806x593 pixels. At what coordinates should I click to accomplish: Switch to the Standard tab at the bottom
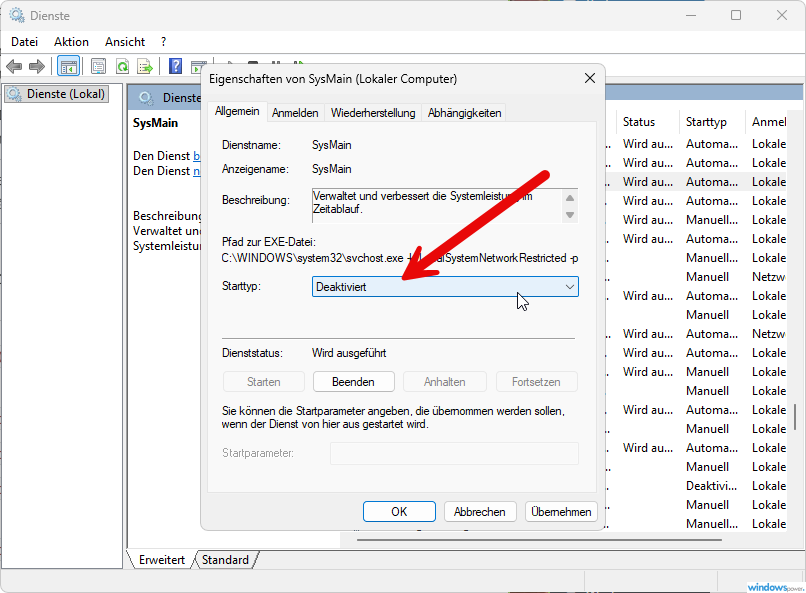coord(224,560)
